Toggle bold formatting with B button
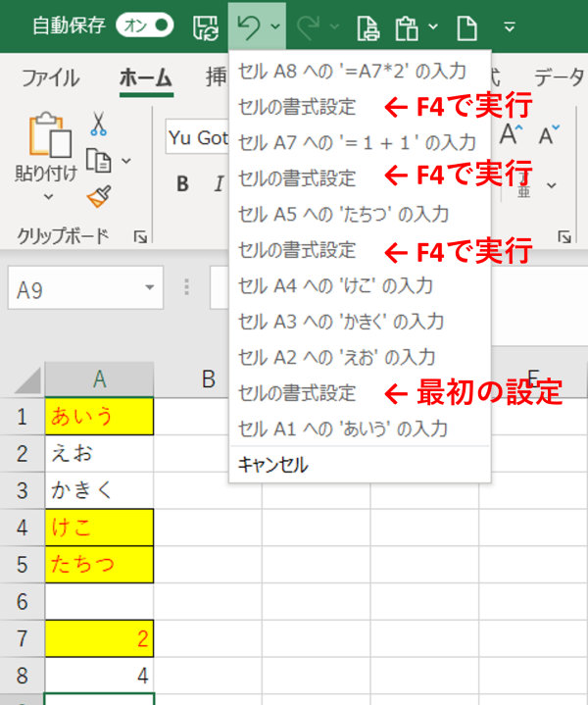Screen dimensions: 588x705 point(182,183)
